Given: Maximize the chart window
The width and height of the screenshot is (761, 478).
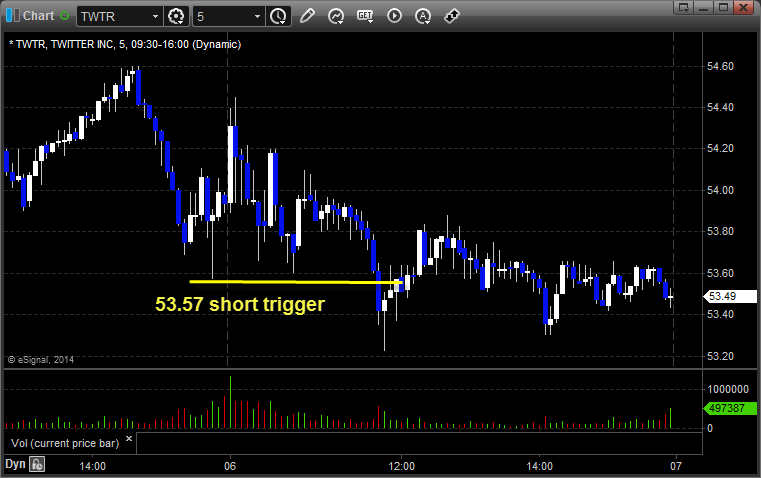Looking at the screenshot, I should click(x=723, y=7).
